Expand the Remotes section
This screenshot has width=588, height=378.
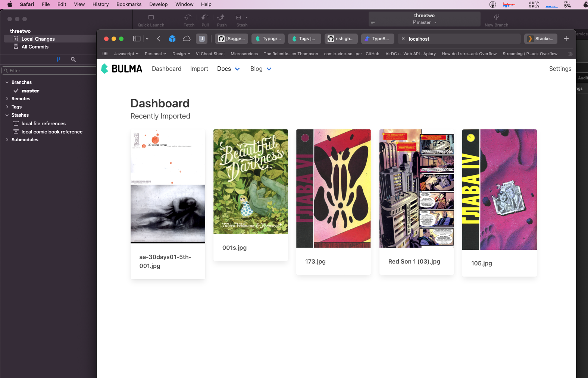[x=7, y=99]
